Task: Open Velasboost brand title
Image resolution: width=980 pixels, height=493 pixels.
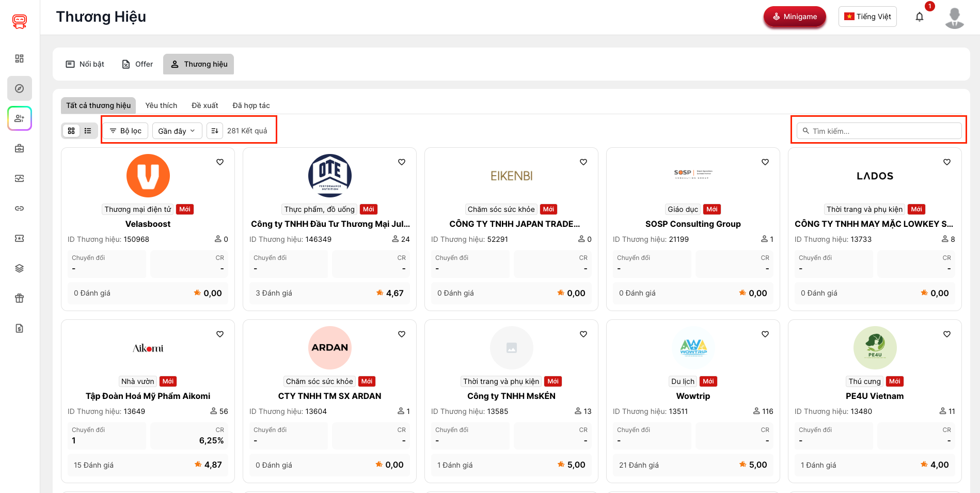Action: pyautogui.click(x=148, y=224)
